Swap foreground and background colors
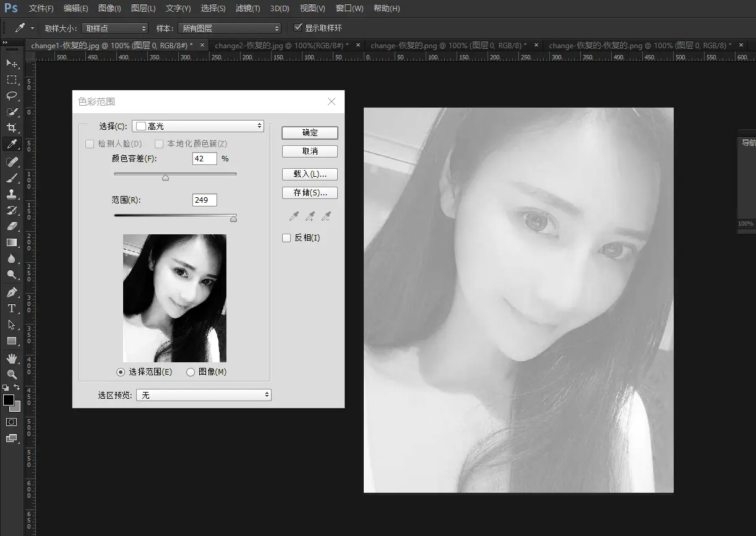The height and width of the screenshot is (536, 756). (x=17, y=387)
